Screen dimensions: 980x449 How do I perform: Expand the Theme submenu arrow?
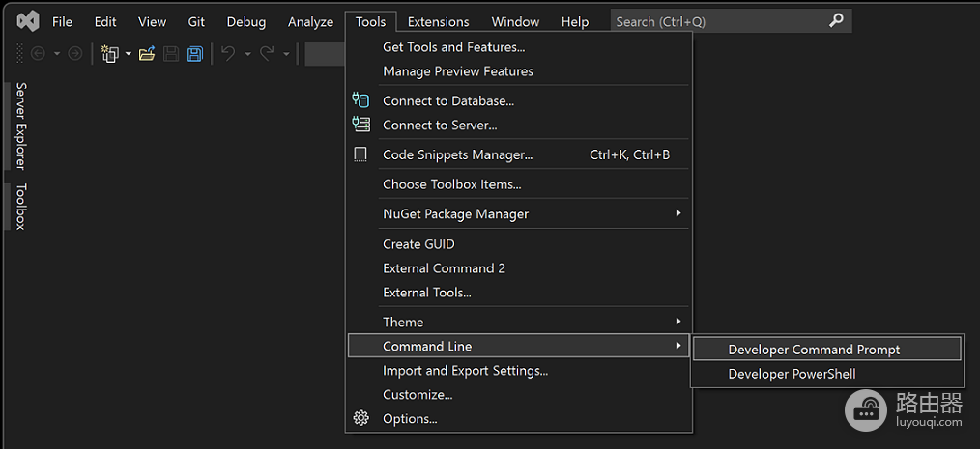point(678,322)
